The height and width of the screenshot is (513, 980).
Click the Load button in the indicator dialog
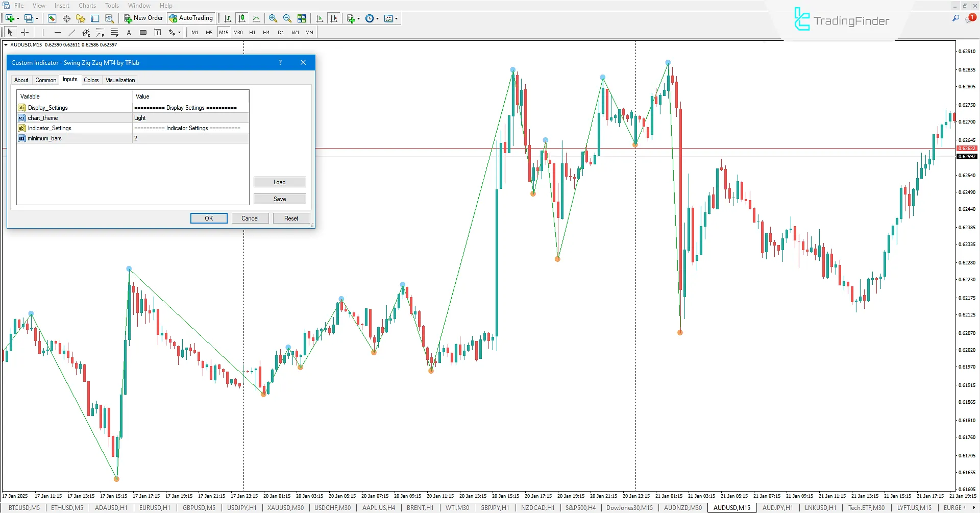pos(280,182)
